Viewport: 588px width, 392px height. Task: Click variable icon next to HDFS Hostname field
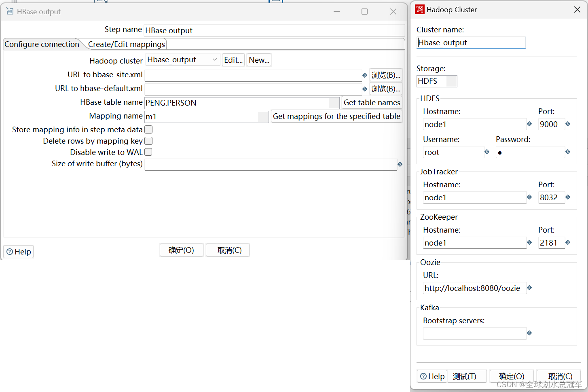pyautogui.click(x=529, y=124)
